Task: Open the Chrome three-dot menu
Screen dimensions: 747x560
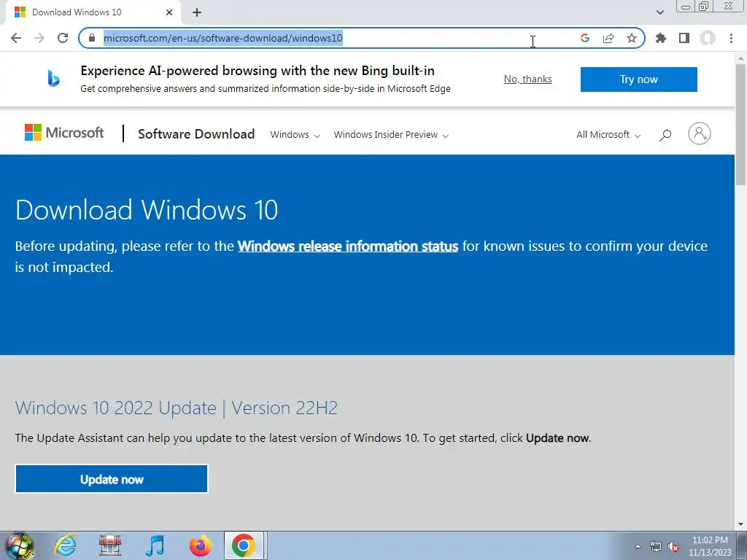Action: coord(731,38)
